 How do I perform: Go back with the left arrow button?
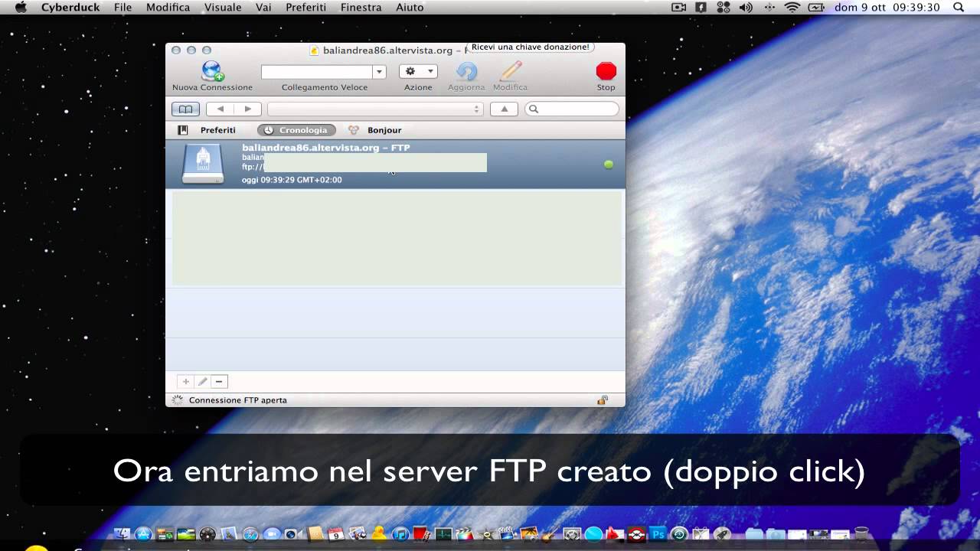pos(220,109)
